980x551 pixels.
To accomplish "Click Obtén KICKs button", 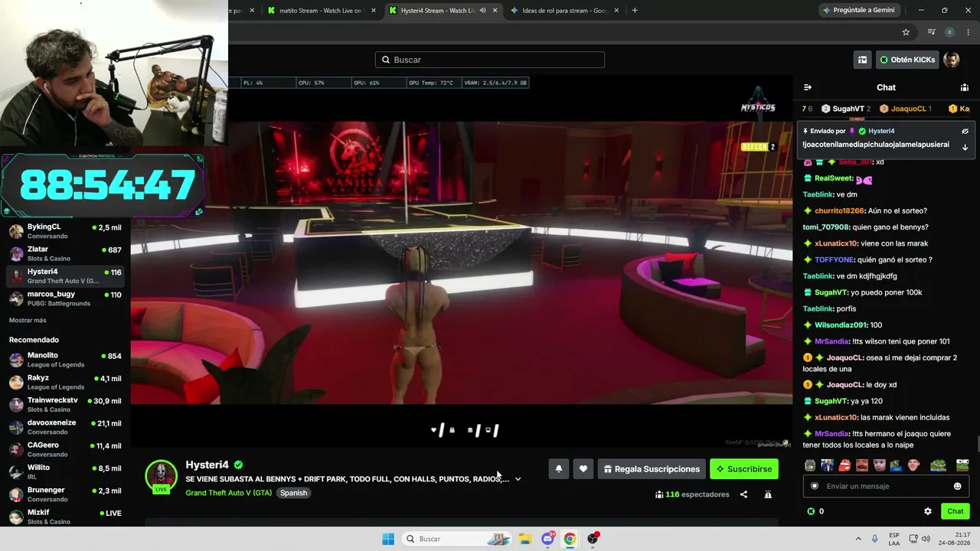I will 907,60.
